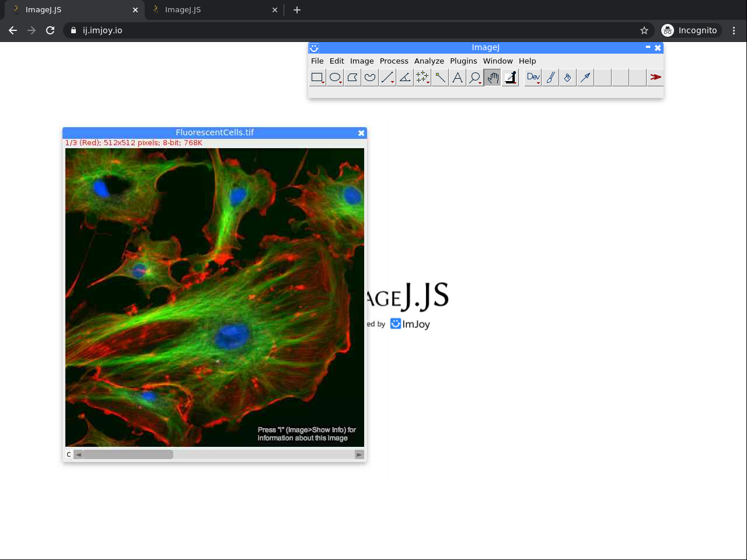
Task: Select the Rectangle selection tool
Action: [x=317, y=77]
